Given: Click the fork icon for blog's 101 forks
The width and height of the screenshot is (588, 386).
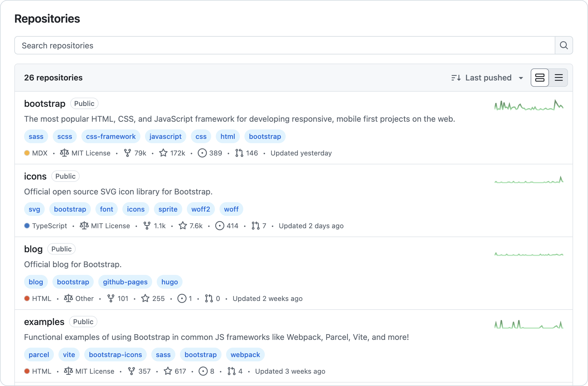Looking at the screenshot, I should 111,298.
